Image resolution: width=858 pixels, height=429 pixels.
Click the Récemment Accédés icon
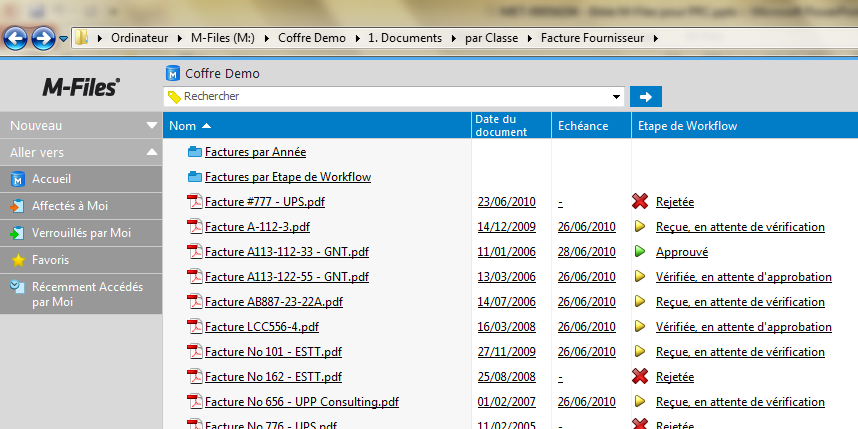click(18, 287)
